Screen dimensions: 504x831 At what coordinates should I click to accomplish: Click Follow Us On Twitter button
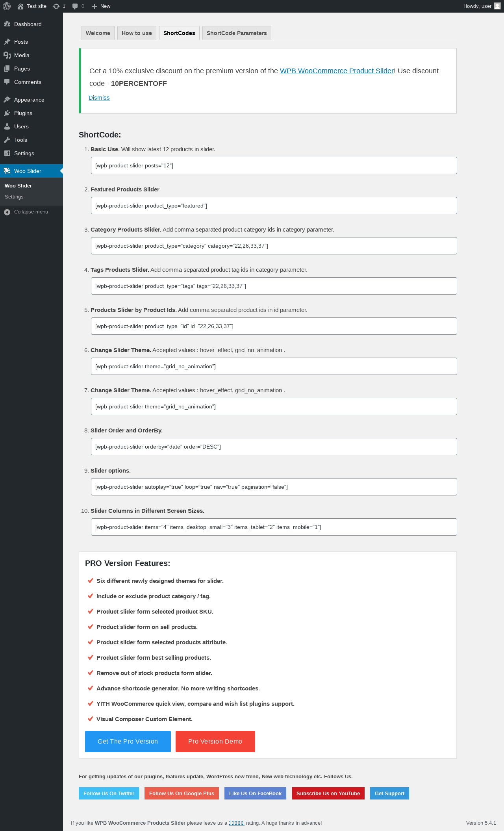click(109, 793)
